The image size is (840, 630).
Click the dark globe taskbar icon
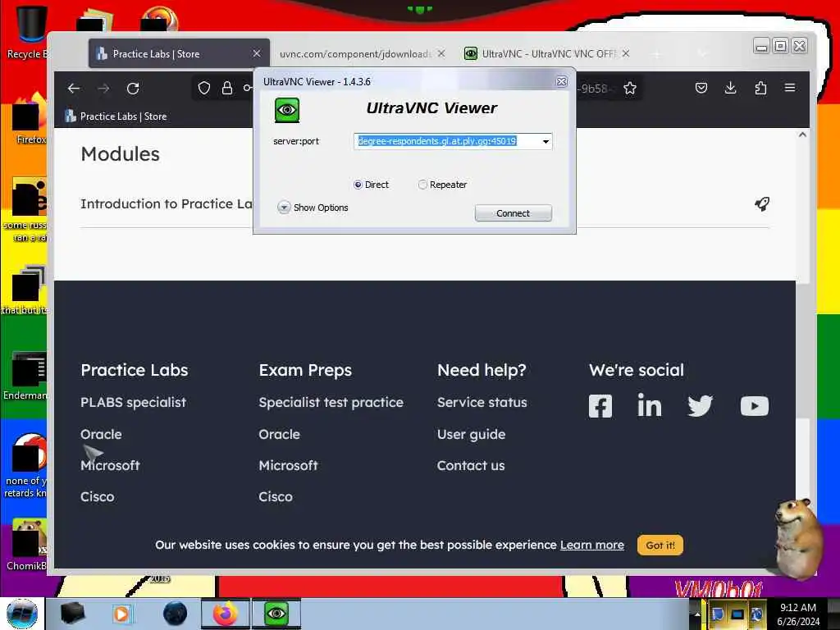point(176,614)
